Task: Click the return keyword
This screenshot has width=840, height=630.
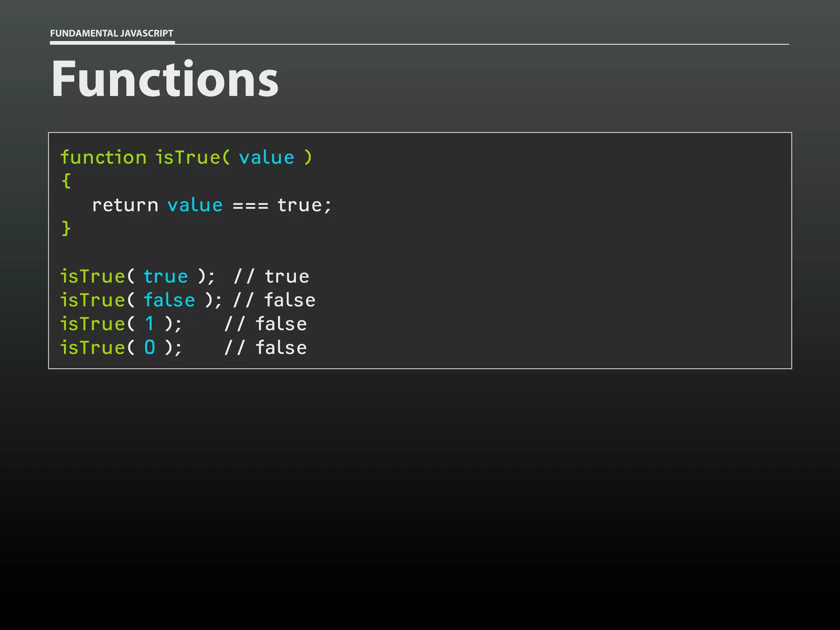Action: point(125,205)
